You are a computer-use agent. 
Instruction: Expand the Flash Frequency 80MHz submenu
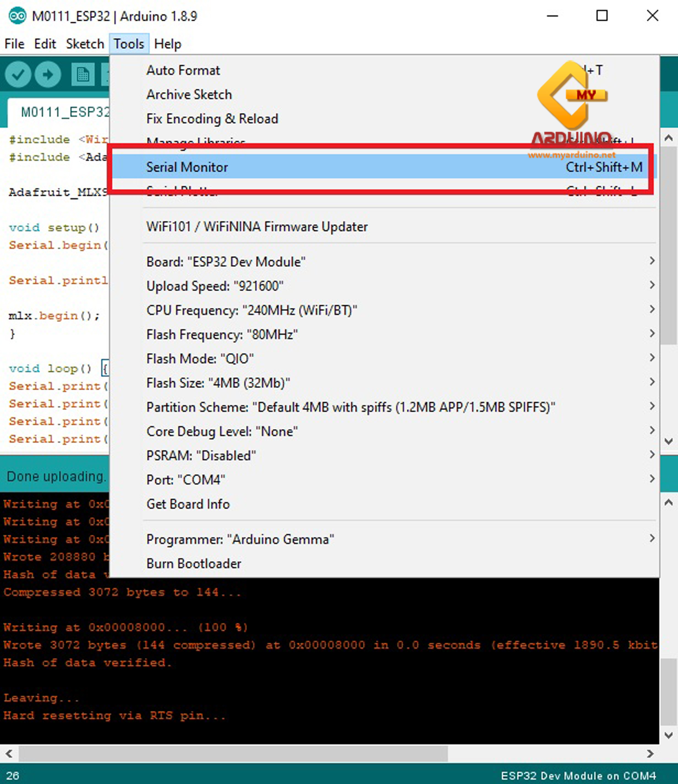[383, 335]
